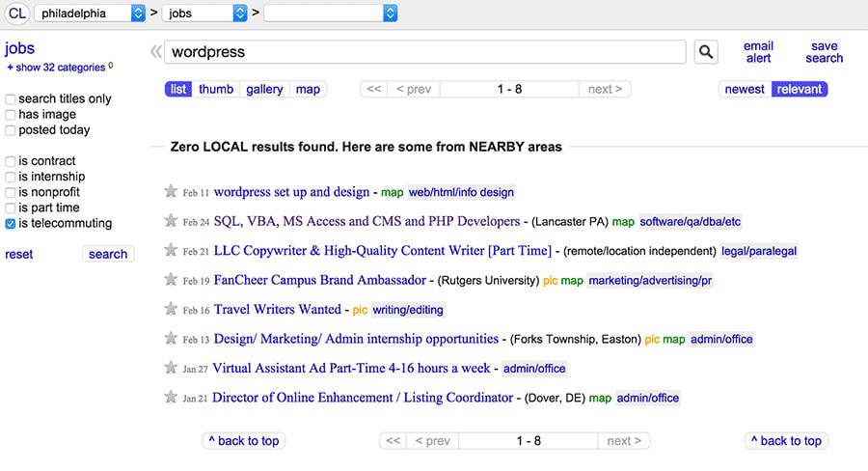Open the jobs category dropdown
Screen dimensions: 868x471
point(204,14)
